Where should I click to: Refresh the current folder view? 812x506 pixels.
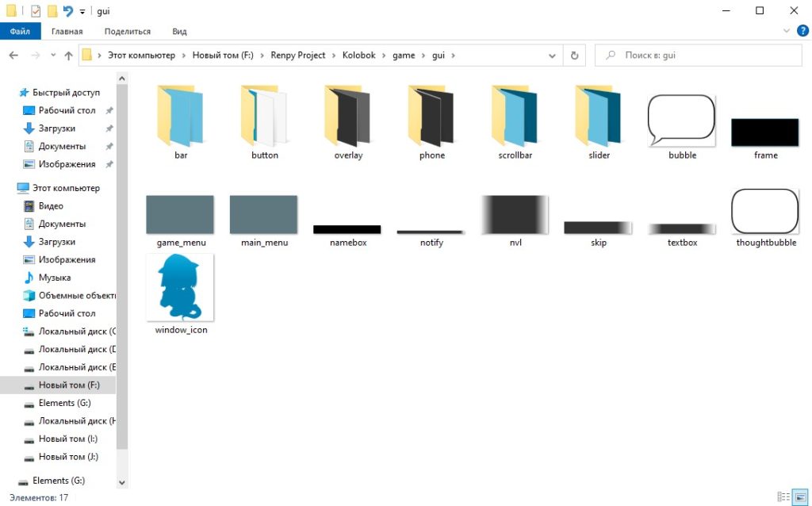(574, 56)
